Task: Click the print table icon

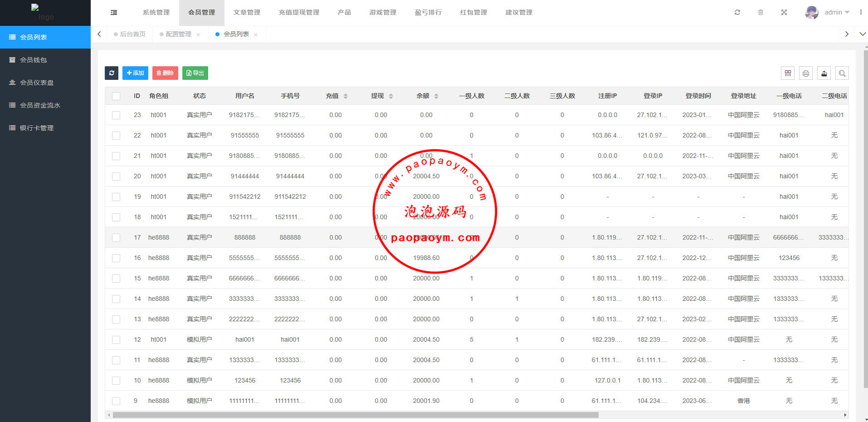Action: click(806, 73)
